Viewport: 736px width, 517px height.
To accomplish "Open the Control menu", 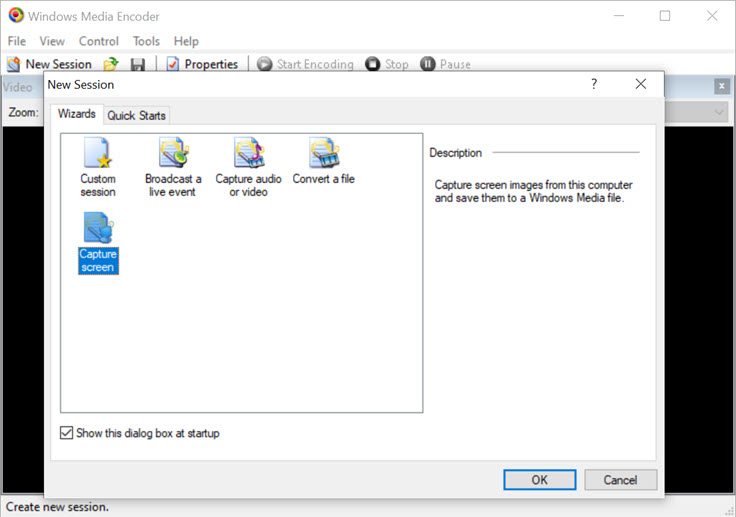I will coord(99,41).
